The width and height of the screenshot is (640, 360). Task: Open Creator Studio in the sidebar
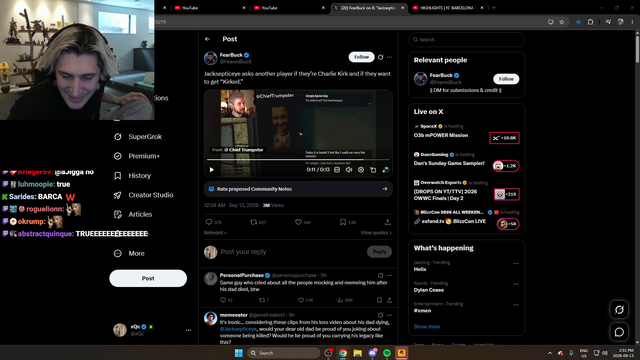144,195
